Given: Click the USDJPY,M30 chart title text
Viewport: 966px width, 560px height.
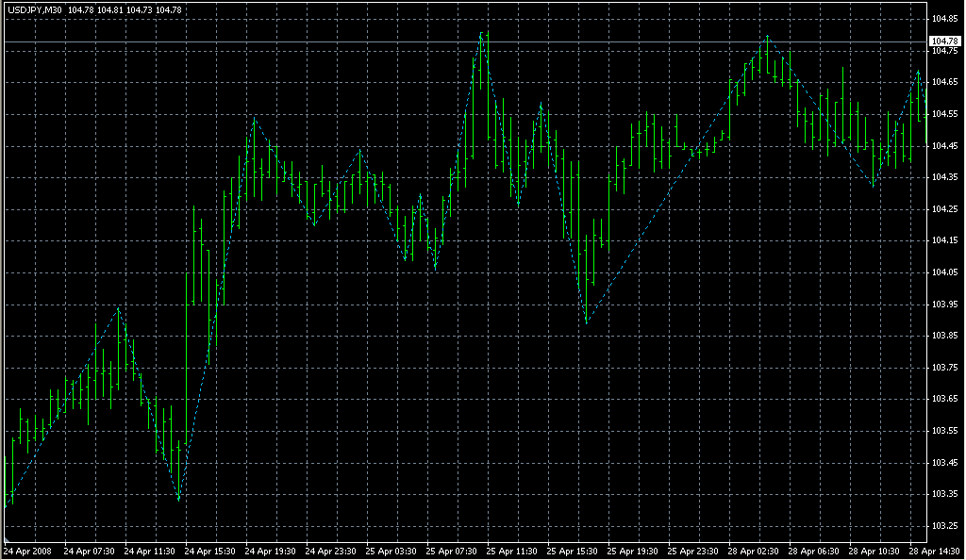Looking at the screenshot, I should pyautogui.click(x=33, y=9).
